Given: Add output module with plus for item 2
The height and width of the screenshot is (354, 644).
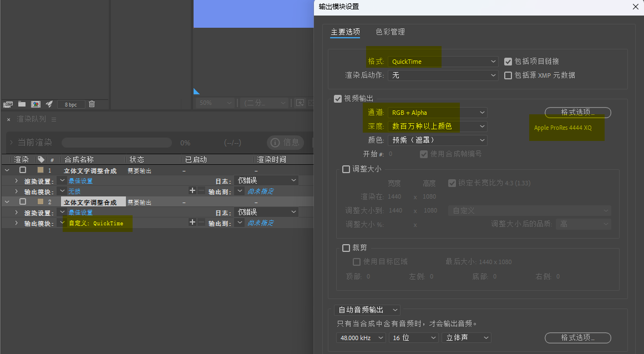Looking at the screenshot, I should (192, 222).
